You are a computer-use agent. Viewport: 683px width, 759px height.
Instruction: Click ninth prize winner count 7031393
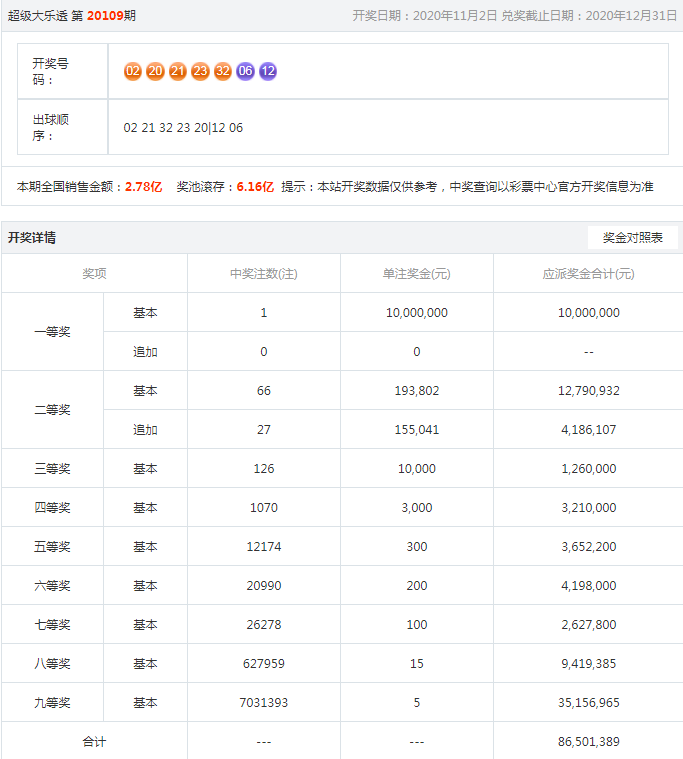(264, 703)
